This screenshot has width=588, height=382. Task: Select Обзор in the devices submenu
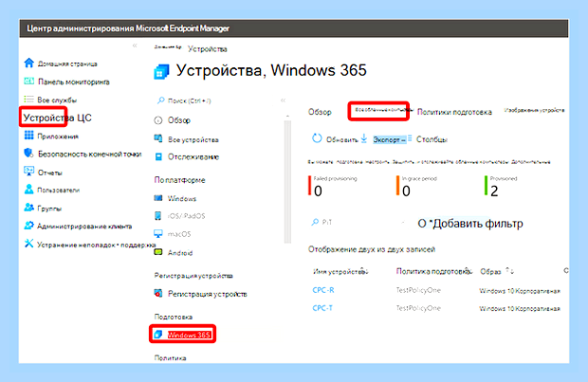point(173,120)
